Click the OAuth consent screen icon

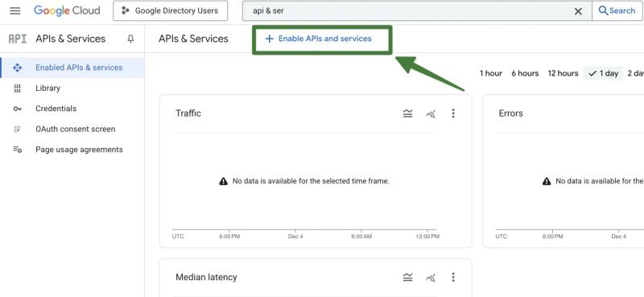(x=17, y=129)
